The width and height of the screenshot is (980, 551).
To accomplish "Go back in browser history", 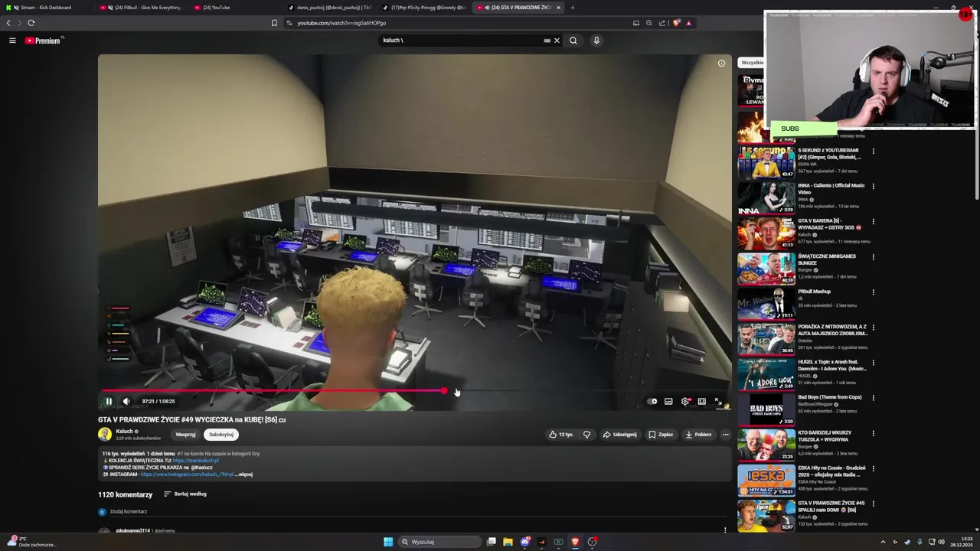I will click(8, 23).
